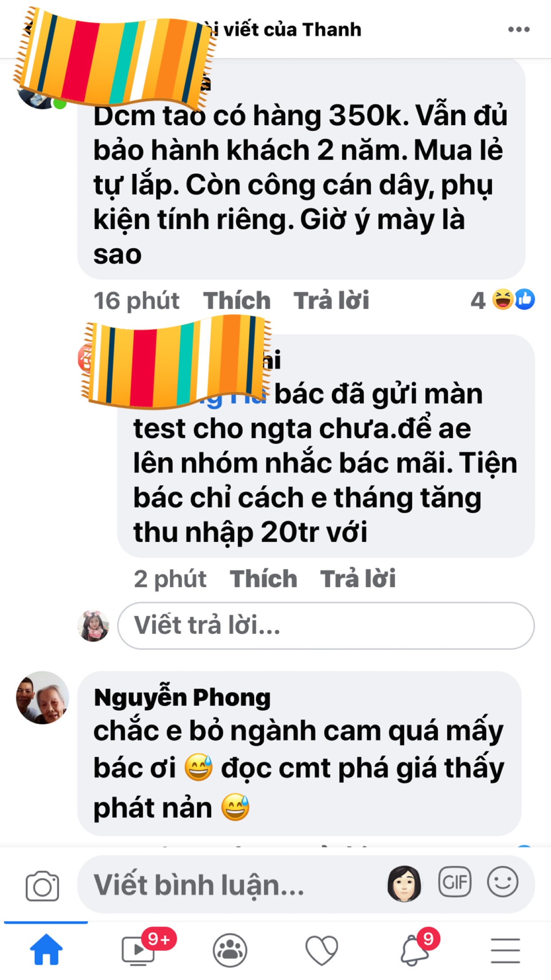Like the 16 phút comment
The height and width of the screenshot is (980, 551).
coord(237,300)
